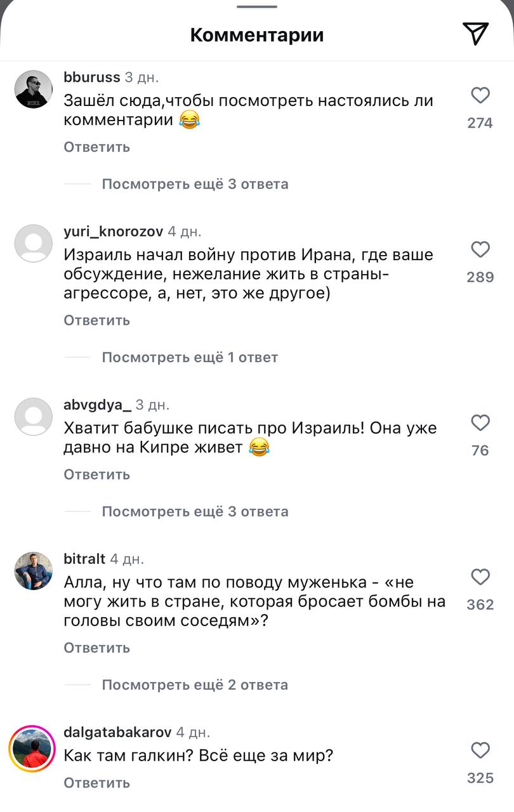Open the dalgatabakarov username link
The height and width of the screenshot is (812, 514).
(x=117, y=732)
